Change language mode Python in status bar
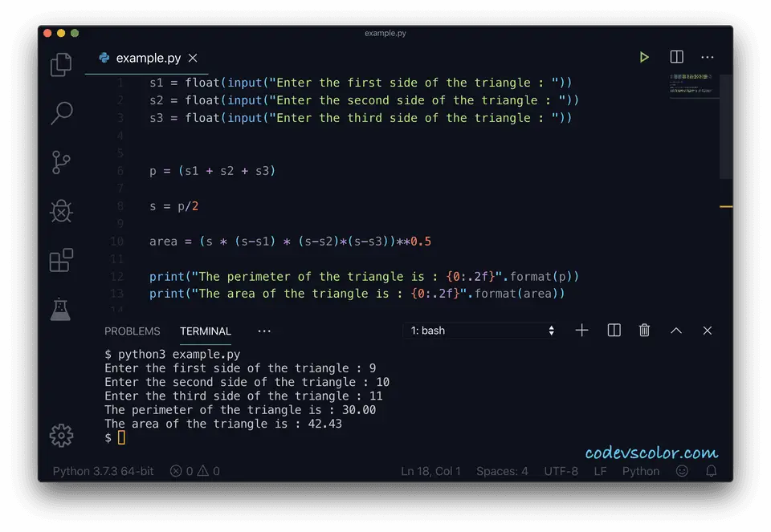Viewport: 771px width, 532px height. pyautogui.click(x=641, y=471)
